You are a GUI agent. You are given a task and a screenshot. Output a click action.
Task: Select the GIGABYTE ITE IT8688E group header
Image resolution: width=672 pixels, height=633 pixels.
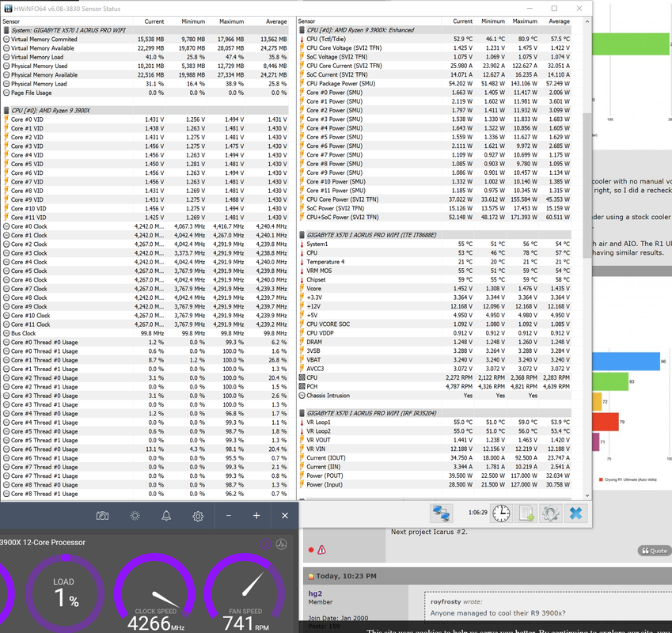point(435,235)
